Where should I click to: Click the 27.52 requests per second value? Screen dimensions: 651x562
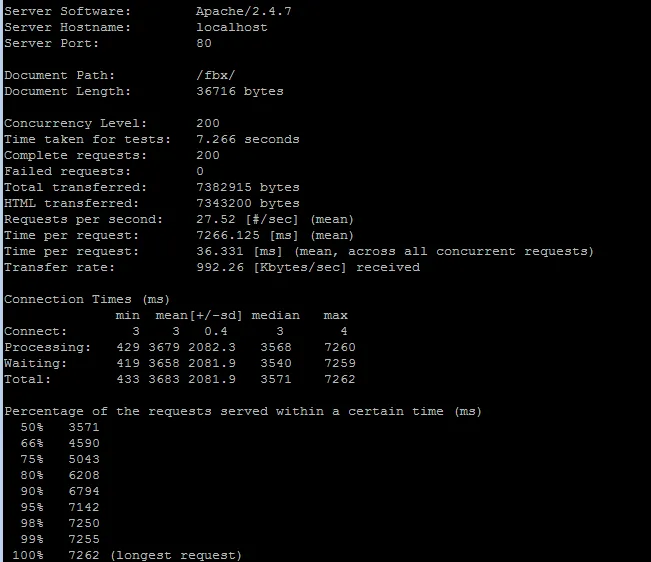(216, 219)
